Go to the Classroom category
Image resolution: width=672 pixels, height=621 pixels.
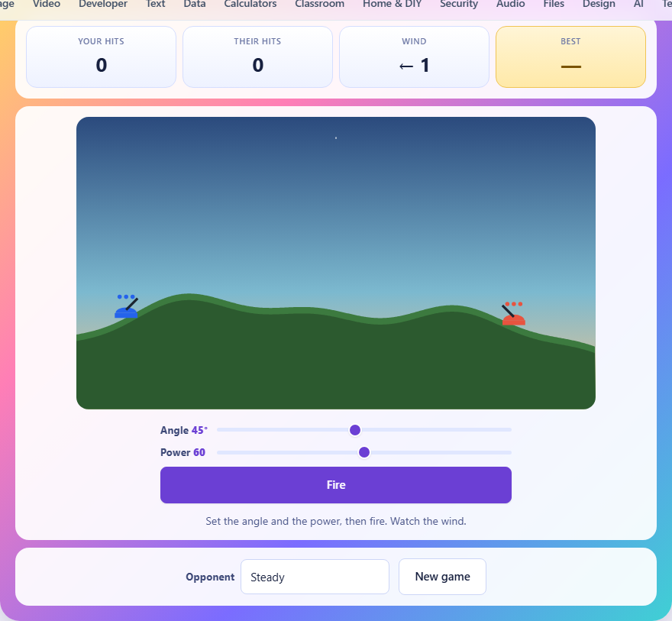(320, 5)
